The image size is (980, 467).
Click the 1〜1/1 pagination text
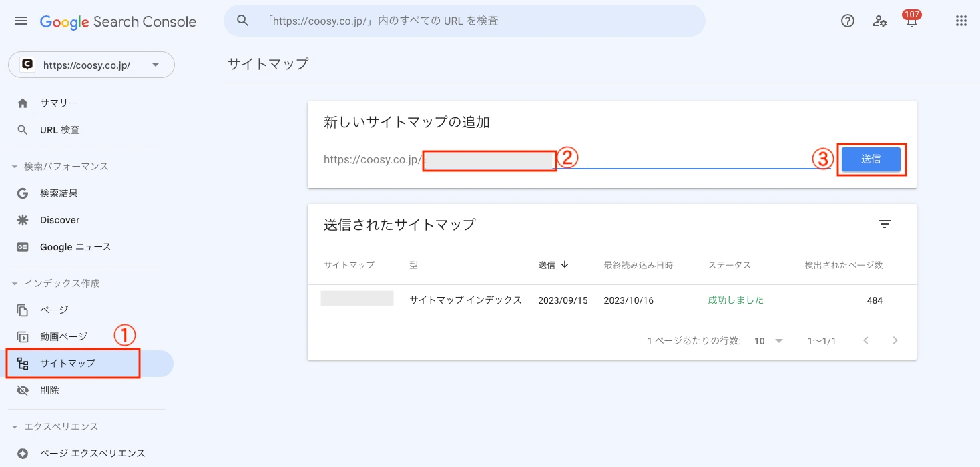822,341
